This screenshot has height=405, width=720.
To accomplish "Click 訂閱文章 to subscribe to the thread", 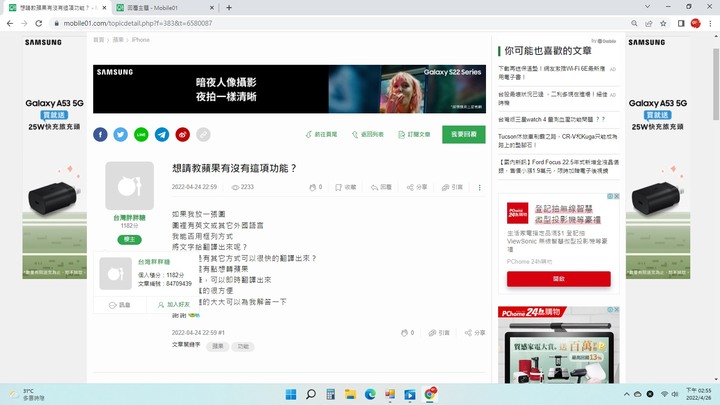I will 414,135.
